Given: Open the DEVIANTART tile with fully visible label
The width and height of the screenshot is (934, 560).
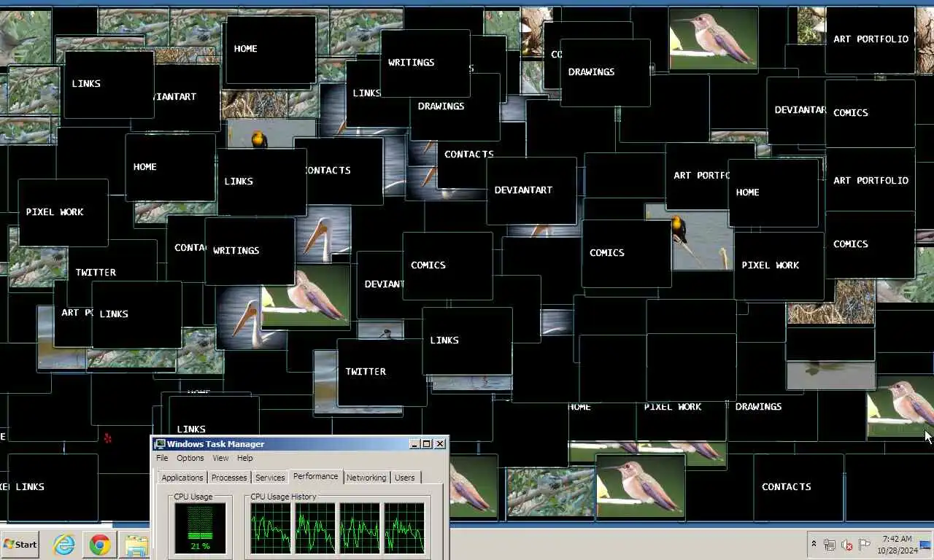Looking at the screenshot, I should pos(531,190).
